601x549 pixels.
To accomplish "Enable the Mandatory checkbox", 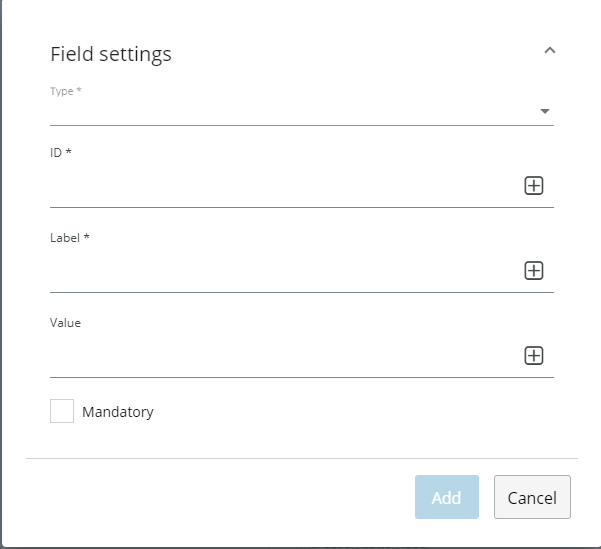I will (62, 411).
